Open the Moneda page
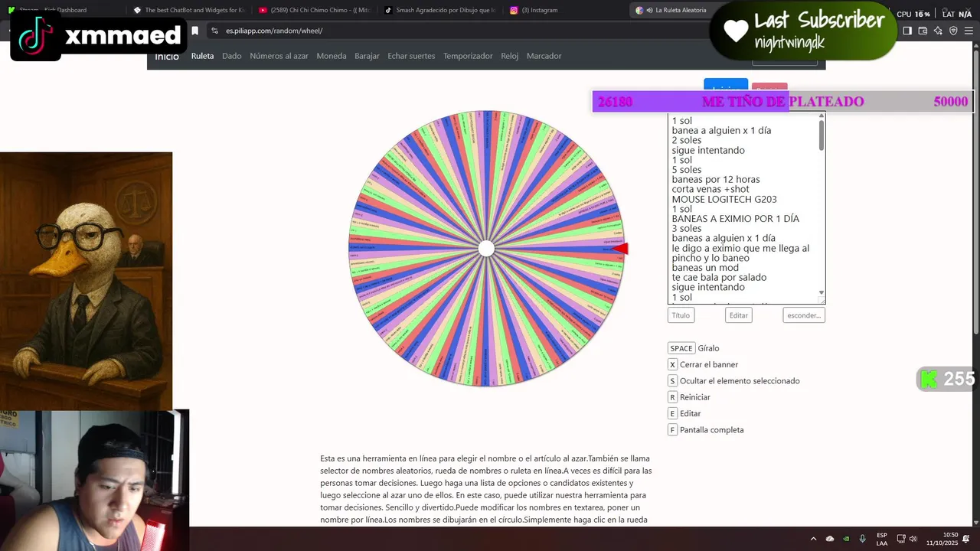The height and width of the screenshot is (551, 980). (332, 56)
